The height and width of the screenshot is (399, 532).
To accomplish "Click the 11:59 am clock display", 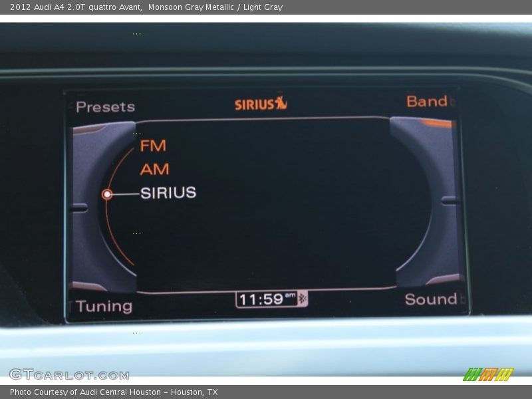I will click(x=267, y=299).
